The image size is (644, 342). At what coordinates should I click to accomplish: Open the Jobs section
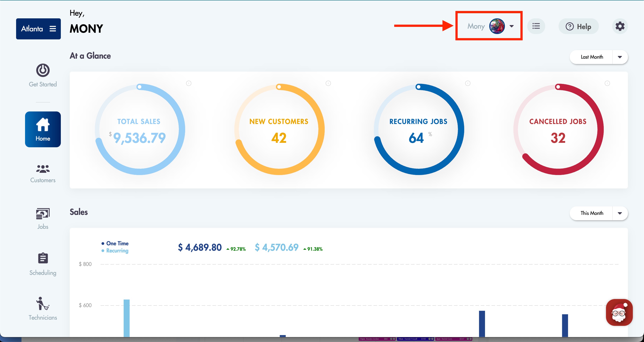(43, 219)
